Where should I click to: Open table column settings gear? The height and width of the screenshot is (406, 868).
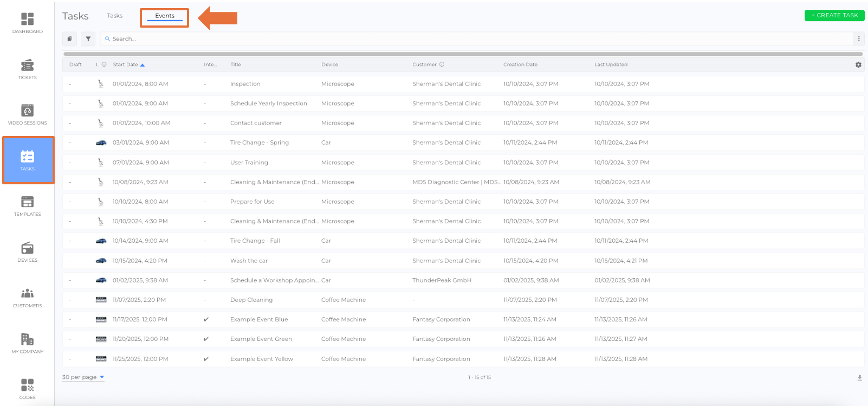(858, 65)
